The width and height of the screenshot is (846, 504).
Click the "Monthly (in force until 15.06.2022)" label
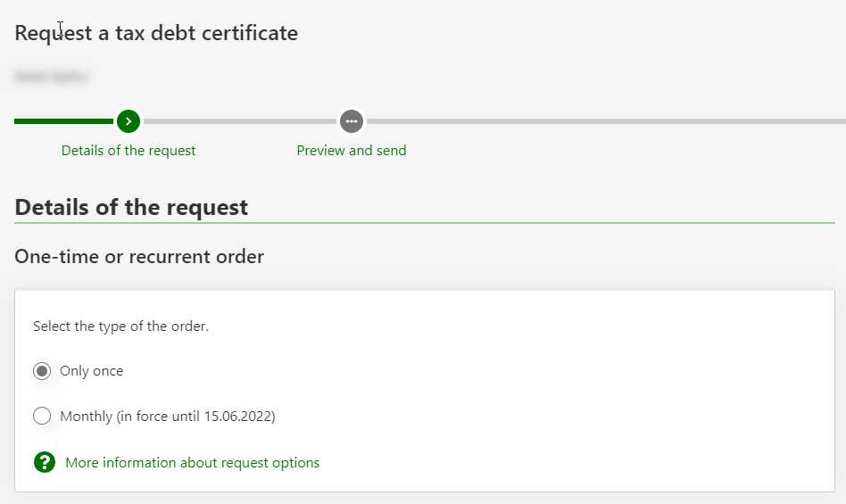tap(167, 416)
